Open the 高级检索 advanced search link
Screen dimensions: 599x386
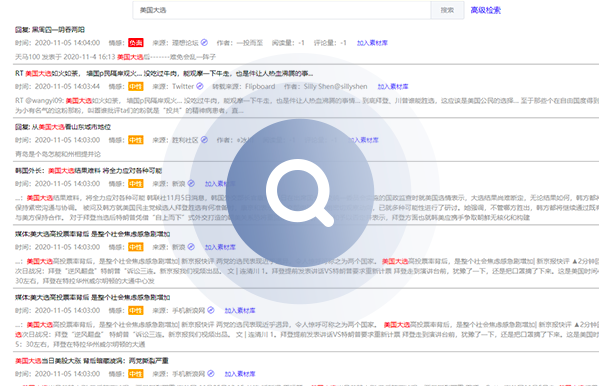click(x=486, y=10)
